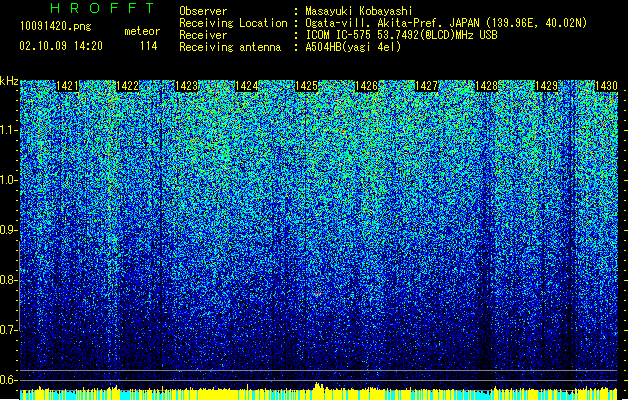Screen dimensions: 629x400
Task: Click the 0.6 kHz axis label
Action: coord(9,380)
